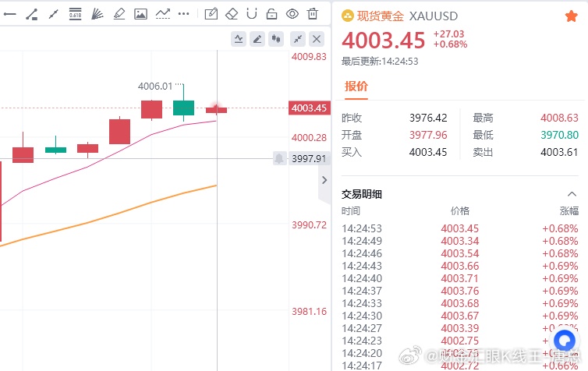Select the trend line segment tool

click(x=32, y=14)
